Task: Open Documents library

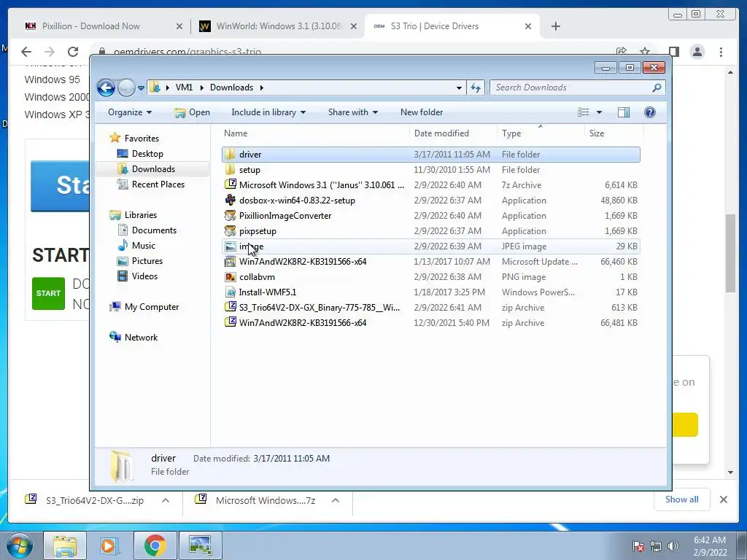Action: coord(154,230)
